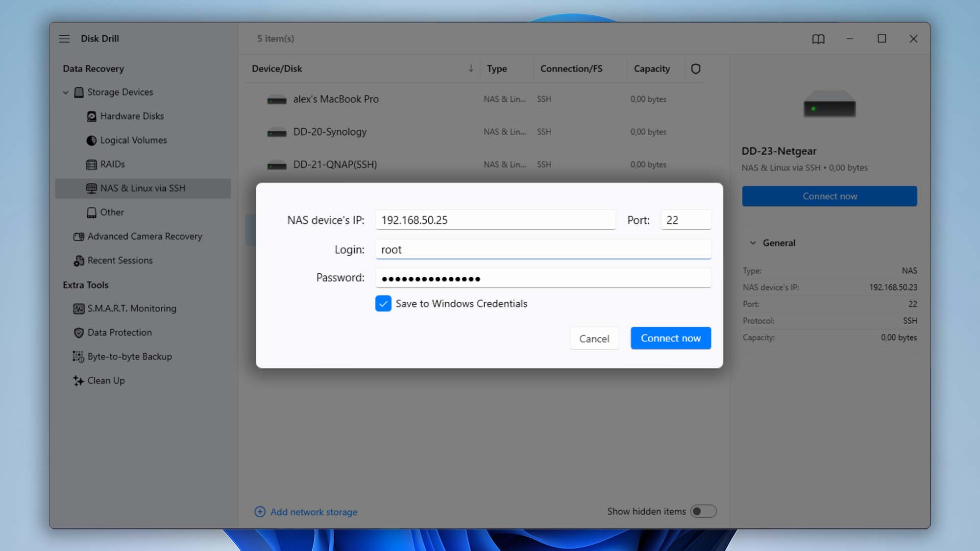Click the DD-23-Netgear title text

pos(779,151)
